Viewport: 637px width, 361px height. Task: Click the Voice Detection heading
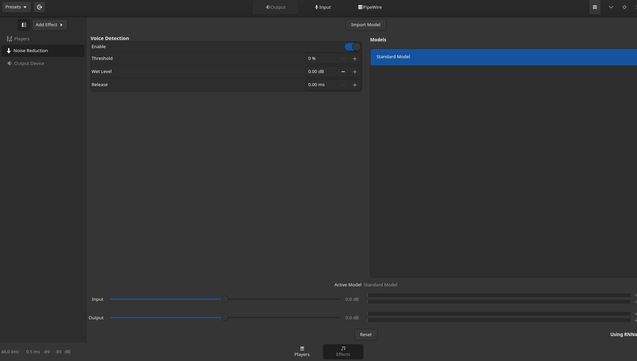(110, 38)
